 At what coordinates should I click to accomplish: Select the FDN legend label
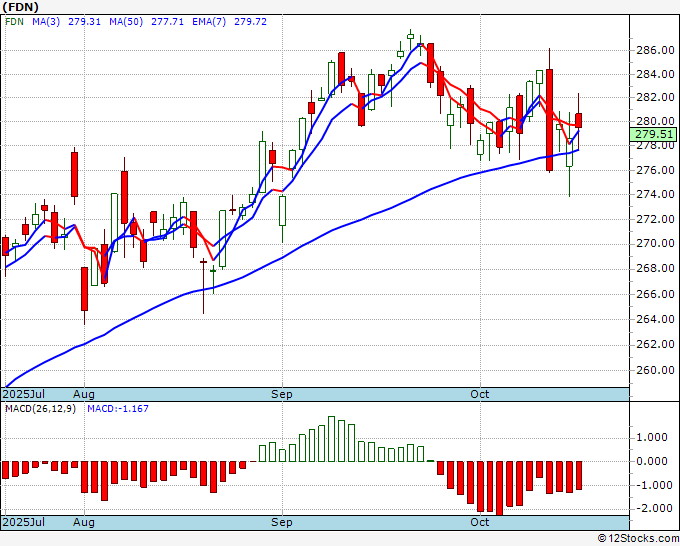[14, 22]
